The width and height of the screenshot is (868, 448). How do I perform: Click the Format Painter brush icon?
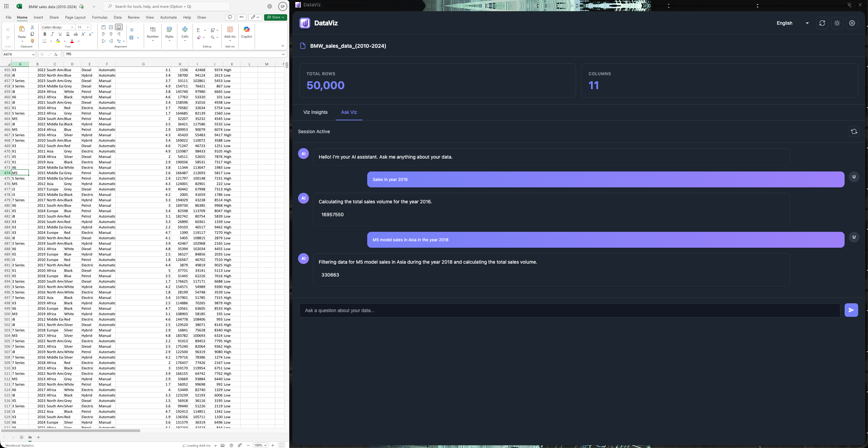[x=32, y=41]
